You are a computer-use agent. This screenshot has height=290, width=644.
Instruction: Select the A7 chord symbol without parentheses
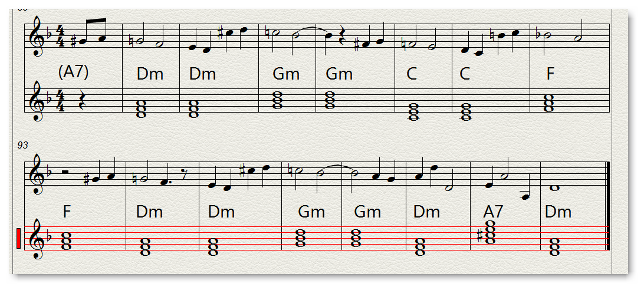click(493, 212)
